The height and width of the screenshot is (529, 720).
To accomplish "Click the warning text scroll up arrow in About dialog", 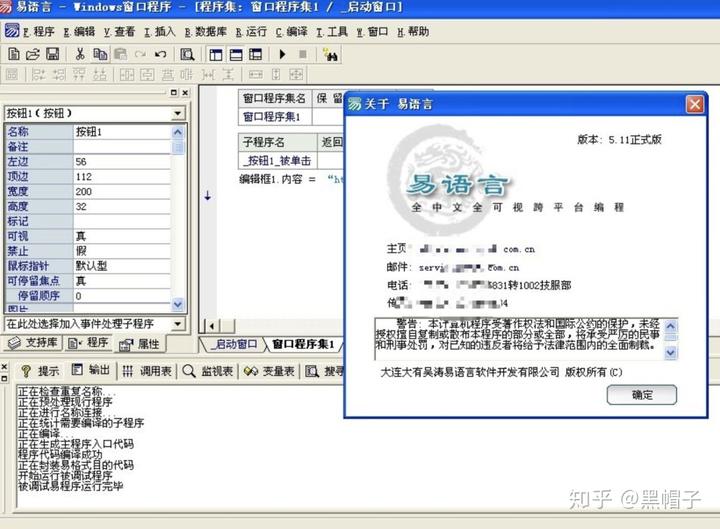I will coord(671,326).
